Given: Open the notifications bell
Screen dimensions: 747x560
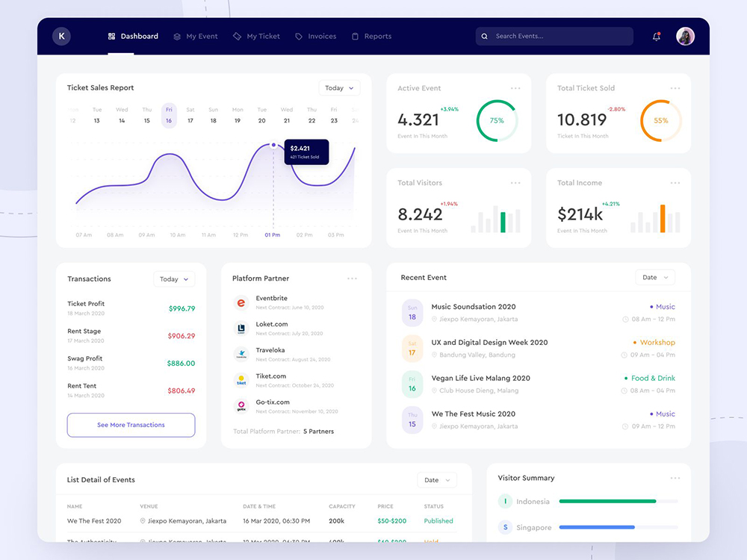Looking at the screenshot, I should [657, 36].
